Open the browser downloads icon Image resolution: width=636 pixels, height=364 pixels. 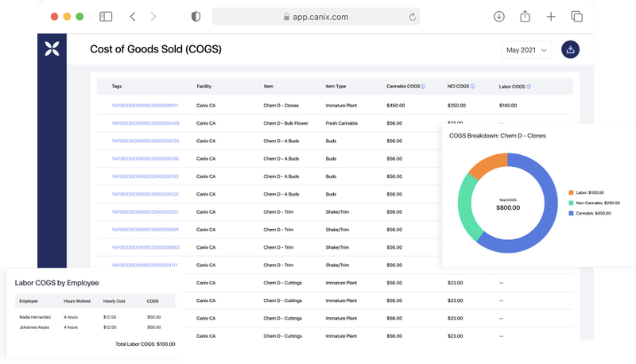pyautogui.click(x=499, y=17)
